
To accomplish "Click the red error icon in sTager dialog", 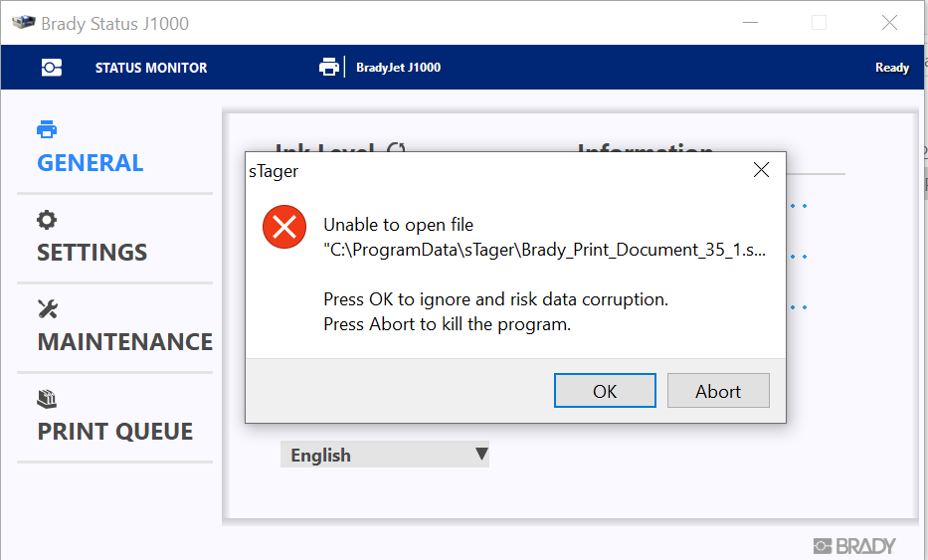I will pos(284,227).
